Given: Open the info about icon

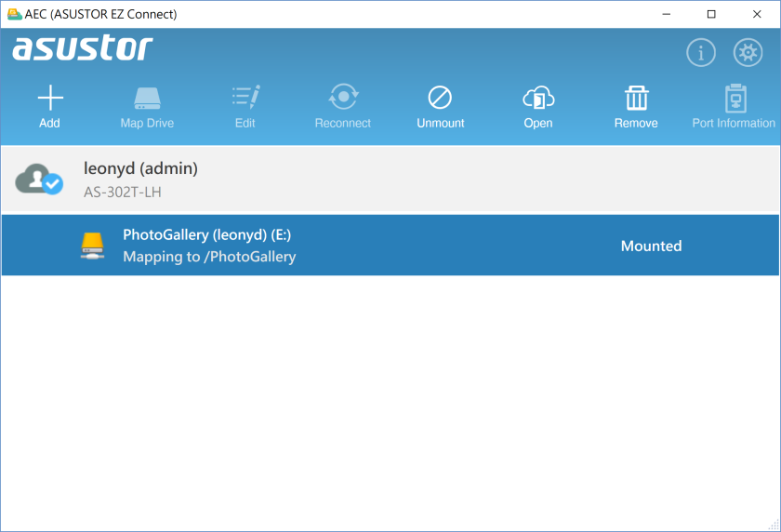Looking at the screenshot, I should (701, 52).
